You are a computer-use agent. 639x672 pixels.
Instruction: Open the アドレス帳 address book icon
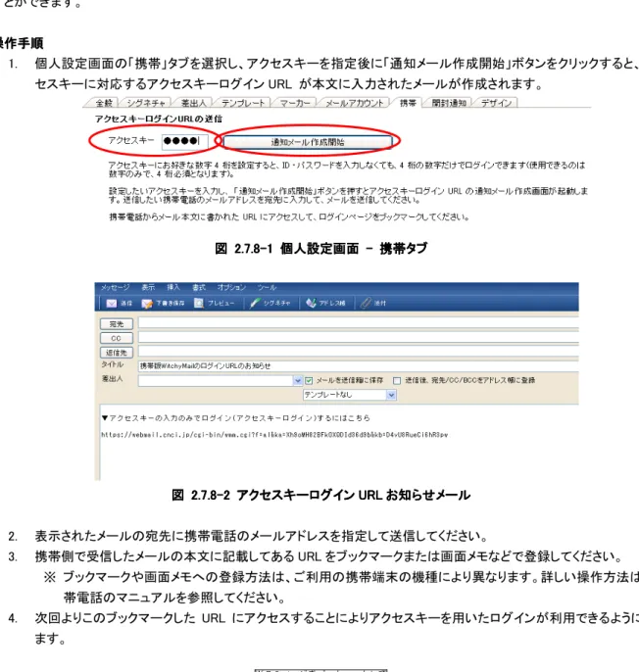pos(311,303)
